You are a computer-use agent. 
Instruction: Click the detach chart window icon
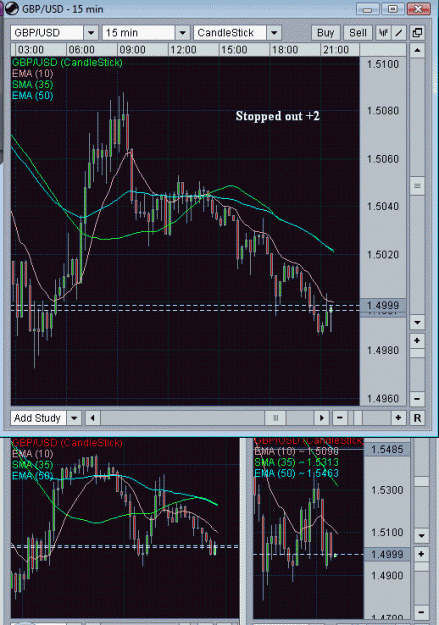pos(417,33)
